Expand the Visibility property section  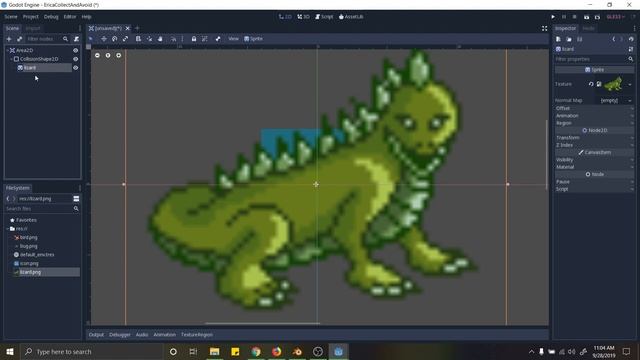tap(594, 160)
